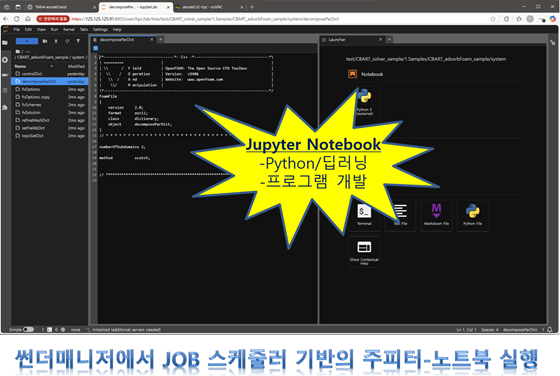Select fvOptions file in the list

pyautogui.click(x=49, y=89)
